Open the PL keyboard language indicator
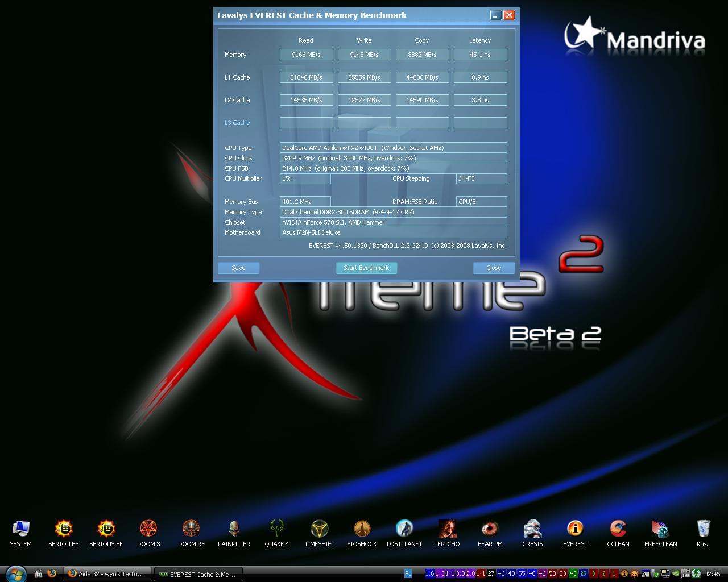 (x=408, y=574)
